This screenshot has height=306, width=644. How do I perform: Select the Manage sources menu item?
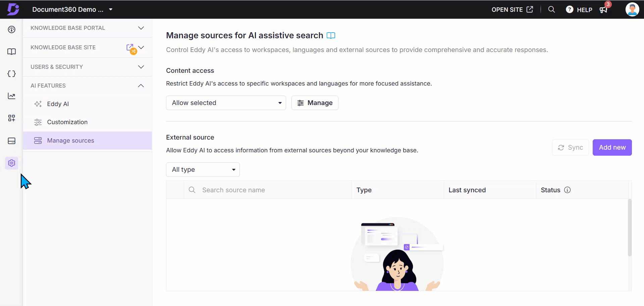(88, 141)
